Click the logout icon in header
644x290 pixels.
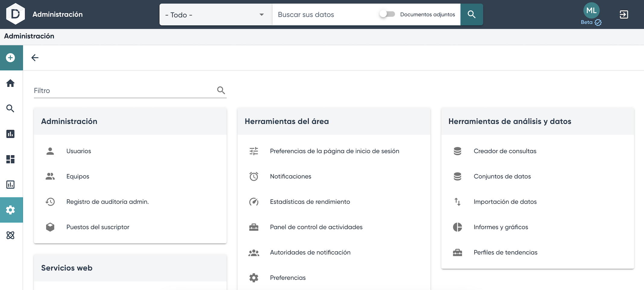coord(624,14)
